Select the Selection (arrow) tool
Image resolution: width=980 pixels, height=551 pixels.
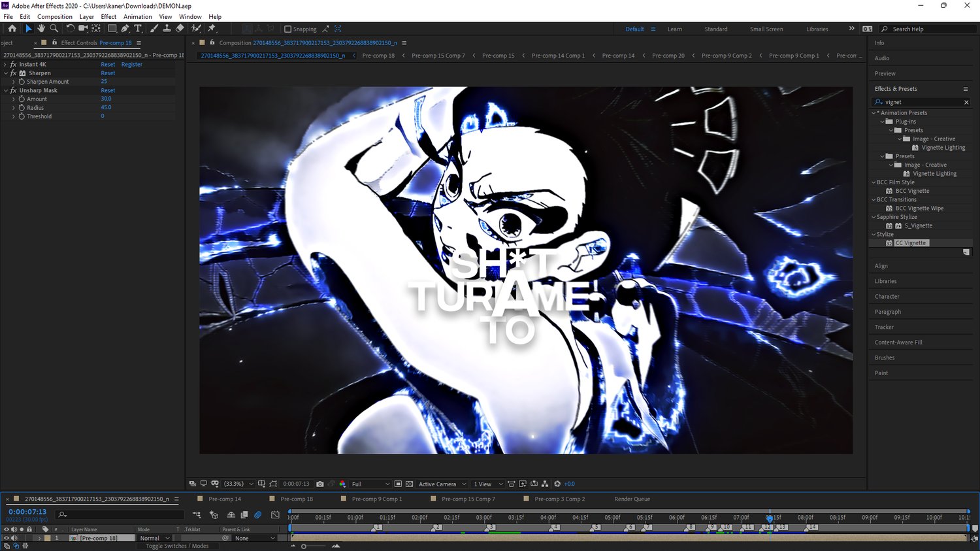28,29
